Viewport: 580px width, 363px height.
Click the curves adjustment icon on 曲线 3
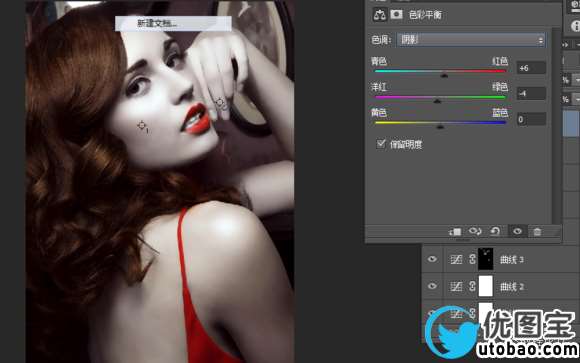pos(456,259)
